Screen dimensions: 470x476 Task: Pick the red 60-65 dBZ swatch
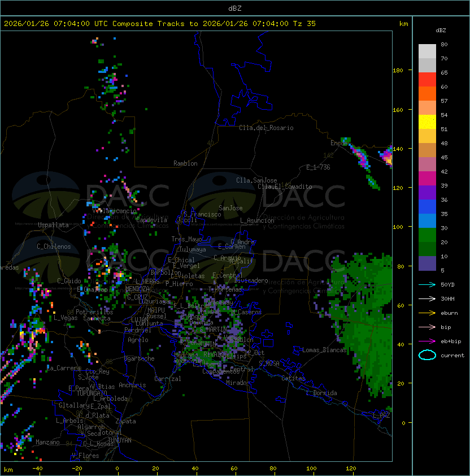click(427, 80)
